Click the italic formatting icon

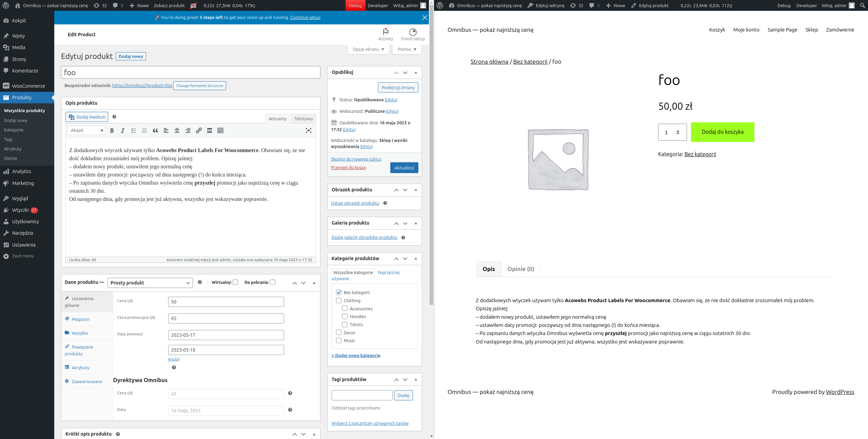(123, 130)
